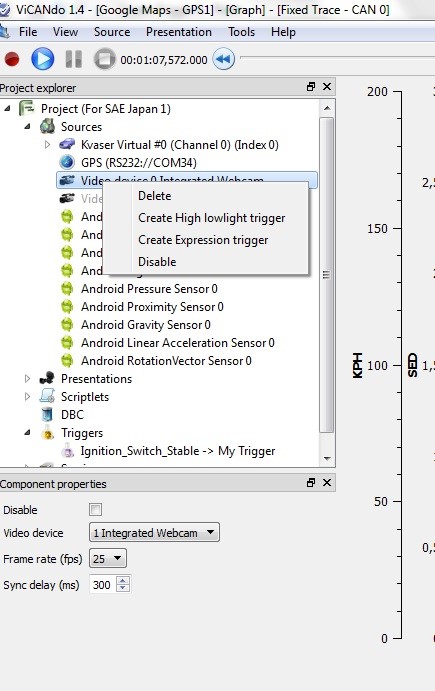Select Kvaser Virtual #0 (Channel 0) item
435x691 pixels.
pyautogui.click(x=179, y=145)
